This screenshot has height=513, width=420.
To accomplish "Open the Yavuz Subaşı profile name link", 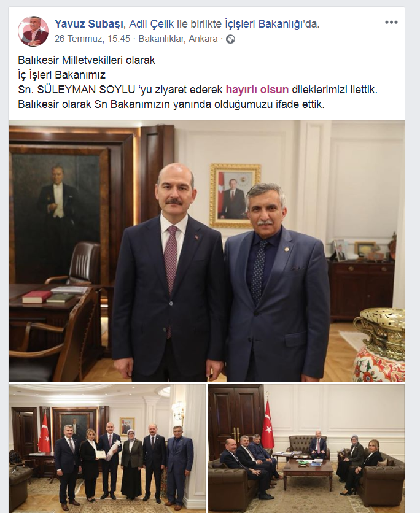I will click(88, 23).
